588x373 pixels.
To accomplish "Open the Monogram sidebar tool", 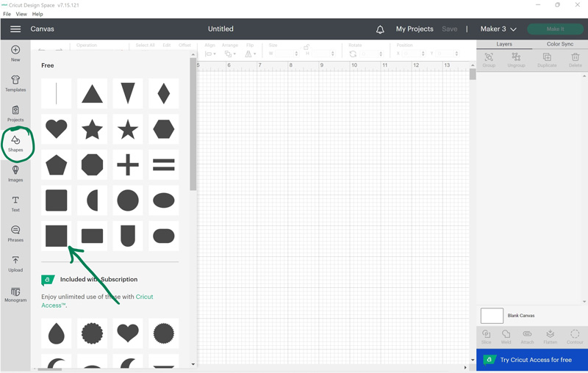I will click(15, 294).
